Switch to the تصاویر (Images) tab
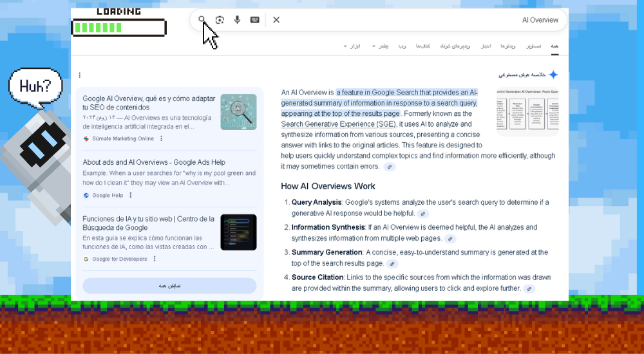Viewport: 644px width, 354px height. tap(533, 46)
